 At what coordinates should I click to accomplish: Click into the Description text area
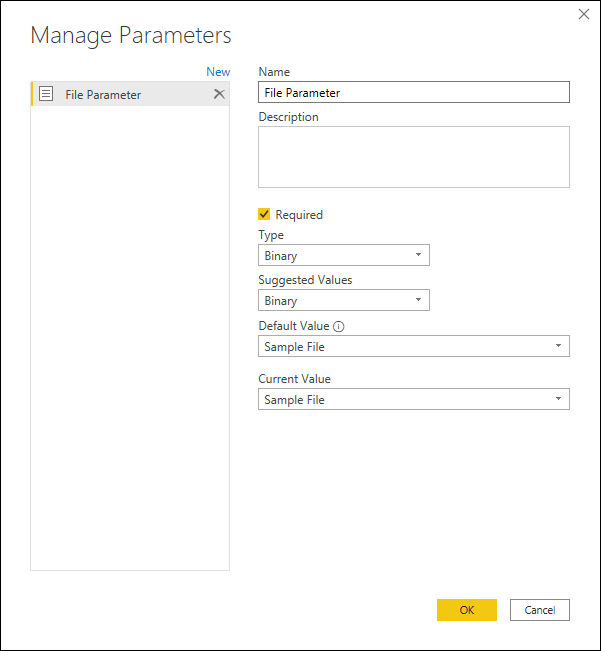click(414, 157)
